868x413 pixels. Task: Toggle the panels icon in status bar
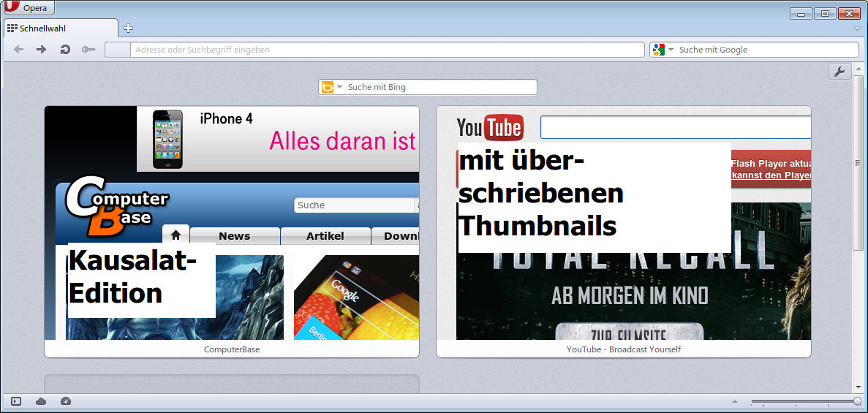16,401
